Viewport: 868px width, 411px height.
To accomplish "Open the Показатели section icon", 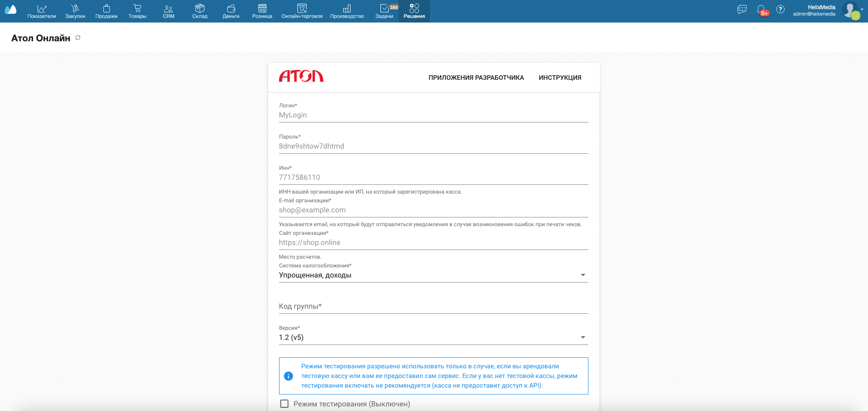I will pyautogui.click(x=42, y=8).
